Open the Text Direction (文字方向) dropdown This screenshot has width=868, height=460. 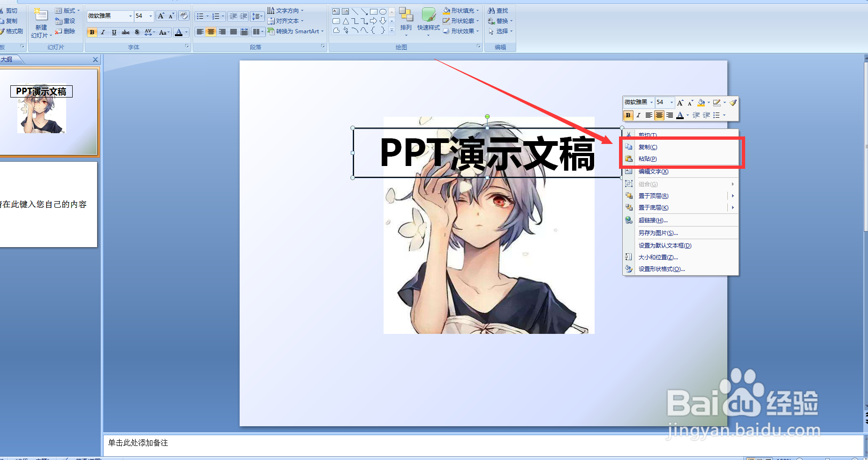click(x=286, y=10)
